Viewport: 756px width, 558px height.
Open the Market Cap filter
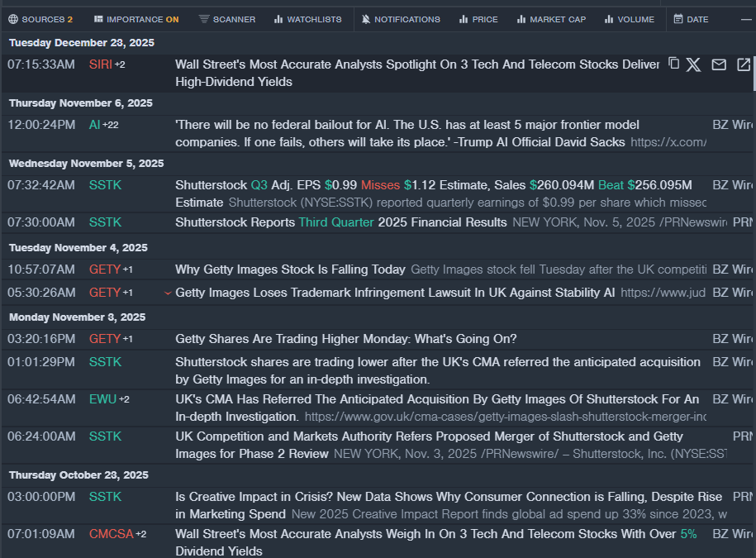(551, 19)
